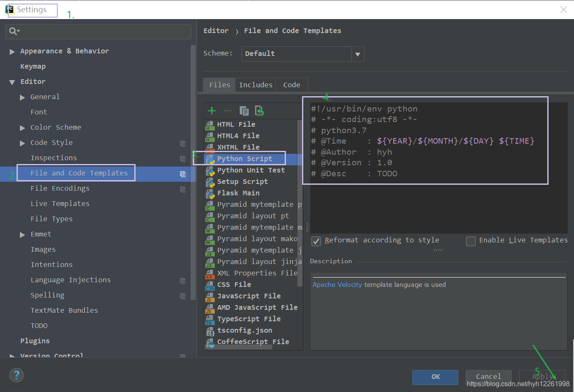This screenshot has height=392, width=574.
Task: Click the Apply button
Action: (x=542, y=377)
